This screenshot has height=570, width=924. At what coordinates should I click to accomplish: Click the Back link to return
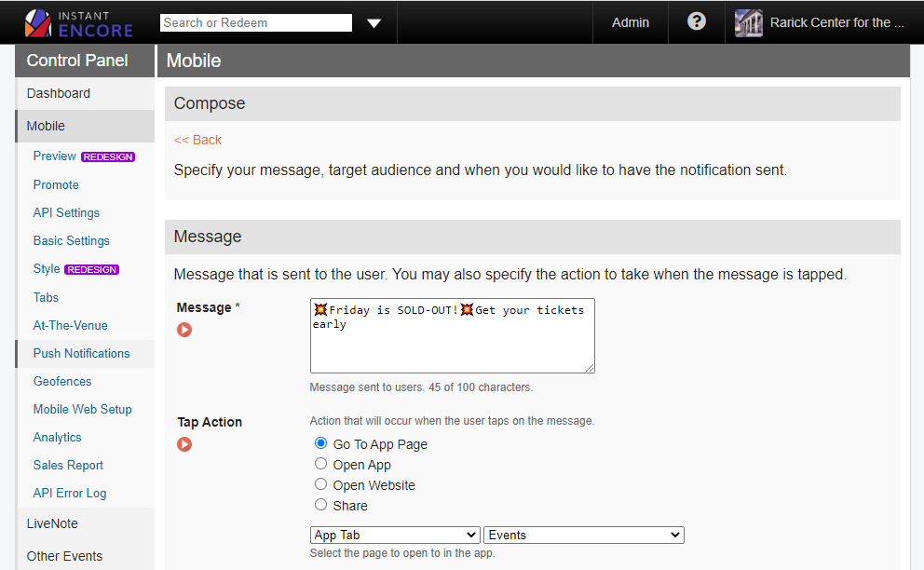197,140
